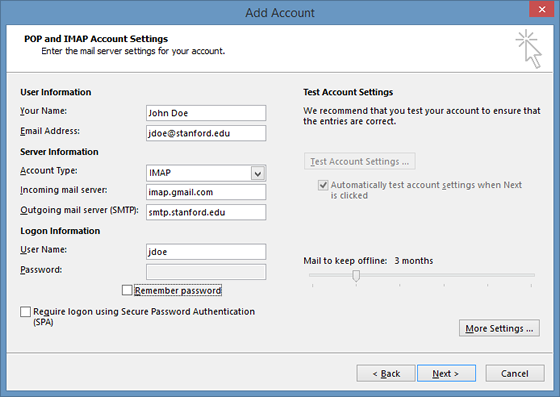Check Require logon using Secure Password Authentication
This screenshot has width=560, height=397.
25,312
